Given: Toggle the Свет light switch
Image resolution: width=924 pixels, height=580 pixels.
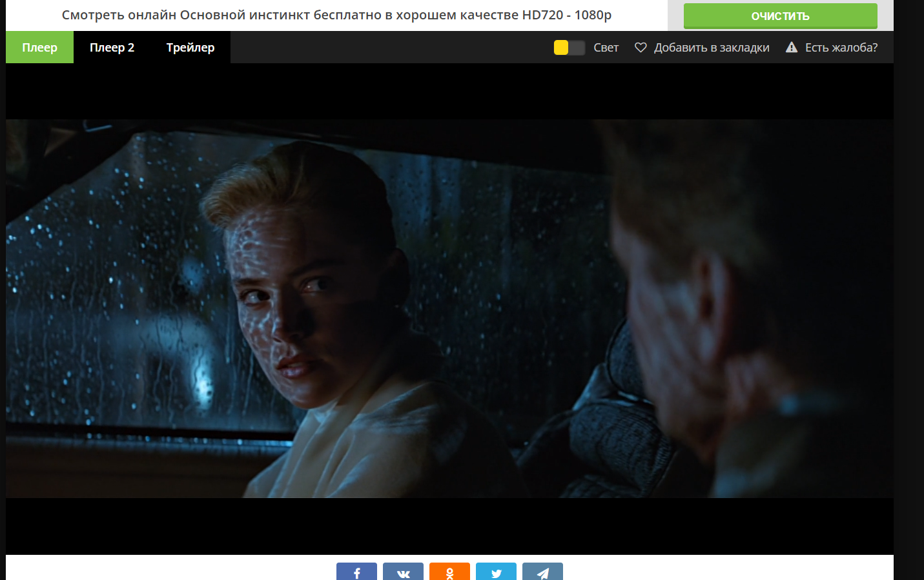Looking at the screenshot, I should (x=570, y=47).
